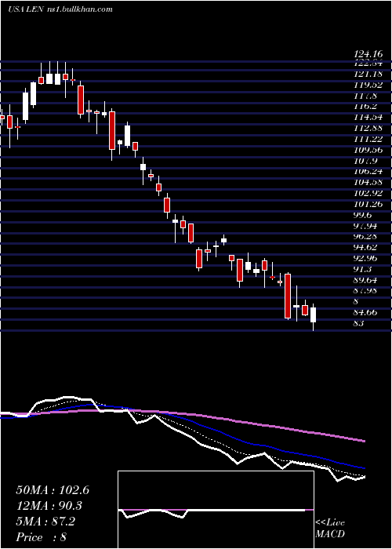Click the 116.2 price level label
This screenshot has width=392, height=549.
(366, 107)
